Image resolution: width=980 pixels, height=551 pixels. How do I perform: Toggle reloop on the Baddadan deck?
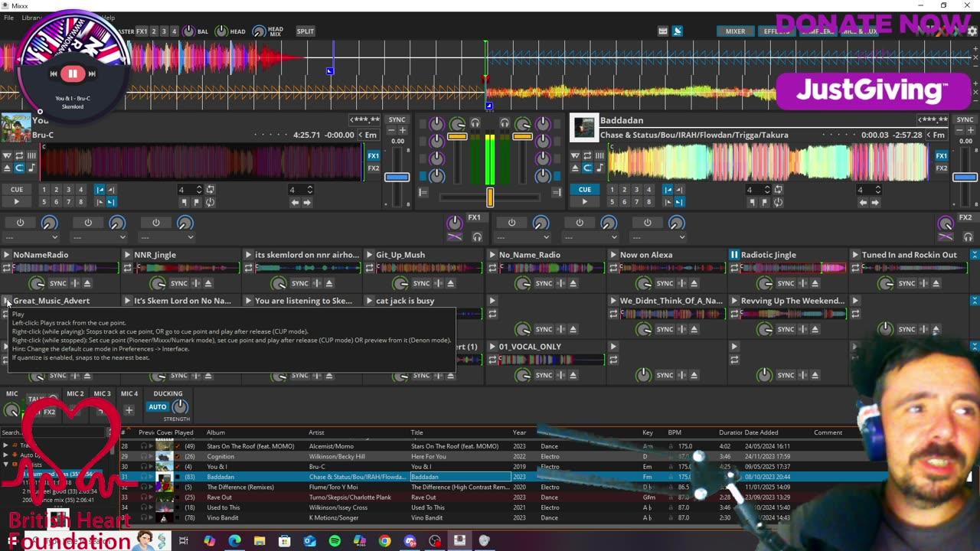point(778,203)
